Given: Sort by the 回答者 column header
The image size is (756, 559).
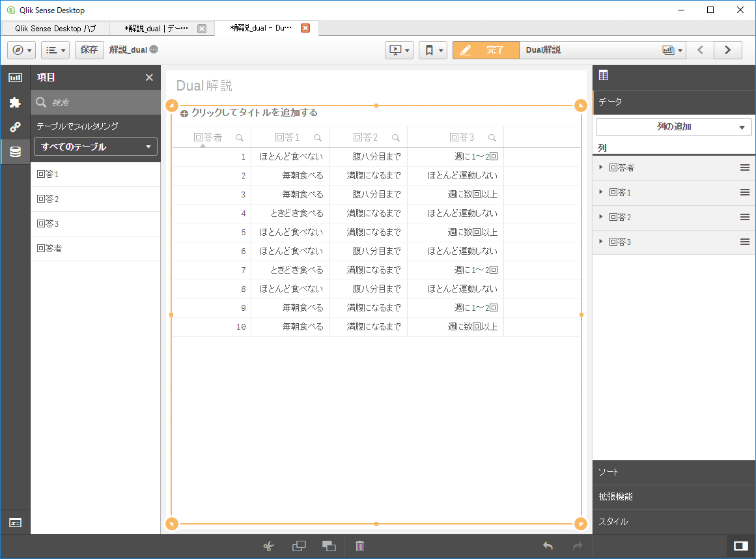Looking at the screenshot, I should click(x=208, y=138).
